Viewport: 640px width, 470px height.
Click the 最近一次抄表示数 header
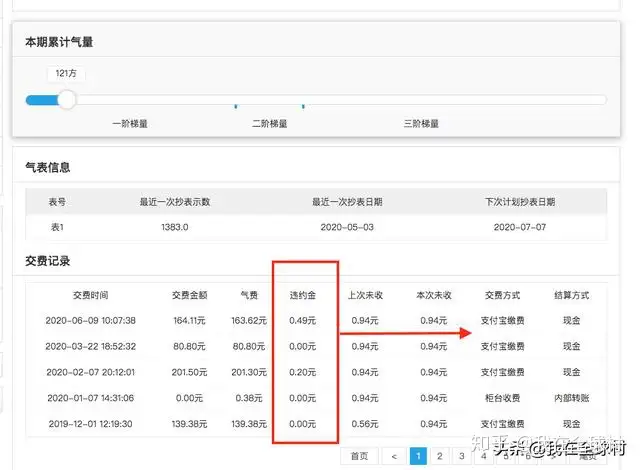coord(175,202)
